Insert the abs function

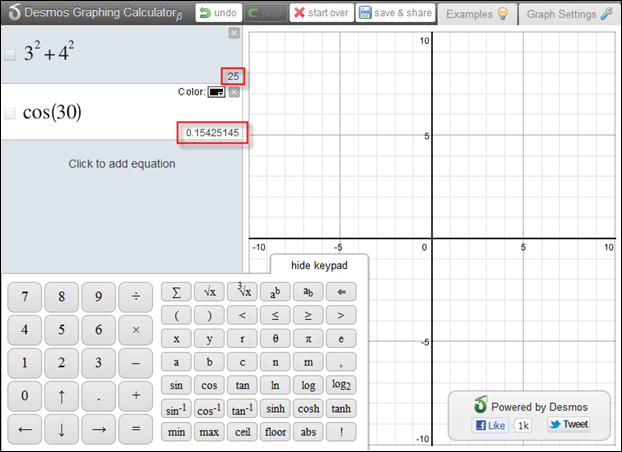click(308, 432)
